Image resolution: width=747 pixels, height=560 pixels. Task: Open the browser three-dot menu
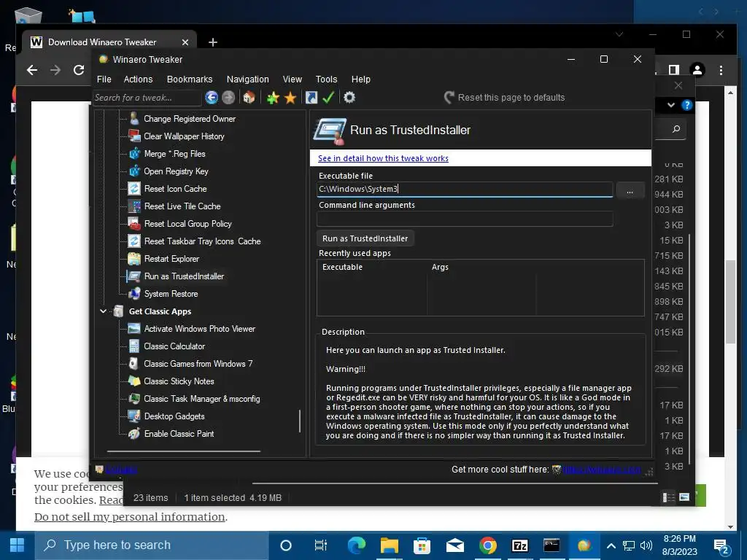[x=721, y=71]
